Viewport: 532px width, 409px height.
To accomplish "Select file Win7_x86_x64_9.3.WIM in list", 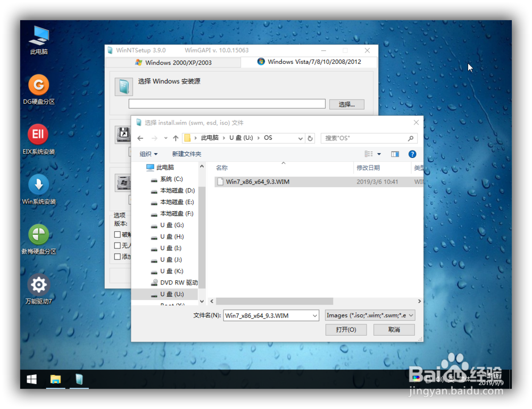I will (319, 182).
